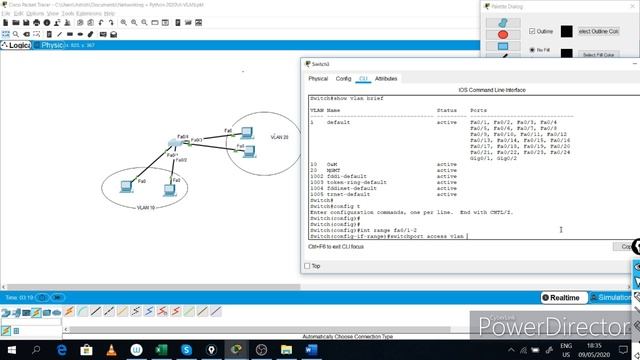Open the Windows Start menu

[x=11, y=350]
